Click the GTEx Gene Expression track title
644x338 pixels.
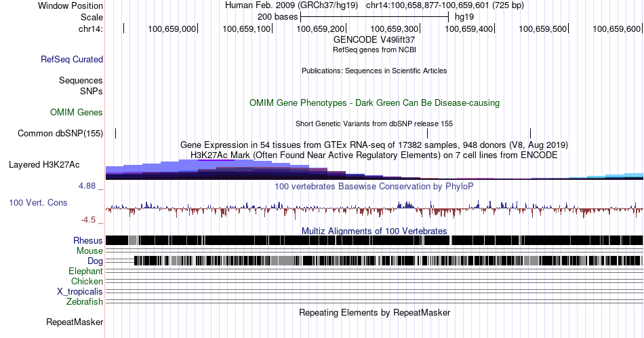coord(374,145)
